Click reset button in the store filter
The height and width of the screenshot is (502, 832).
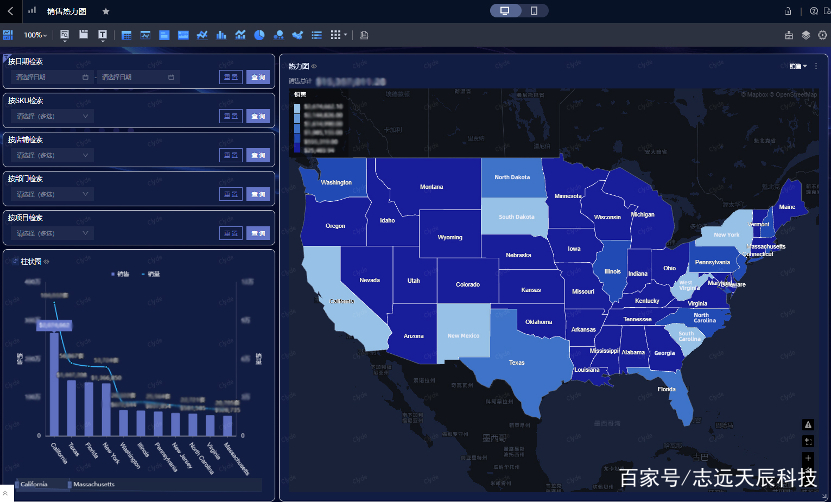tap(231, 155)
